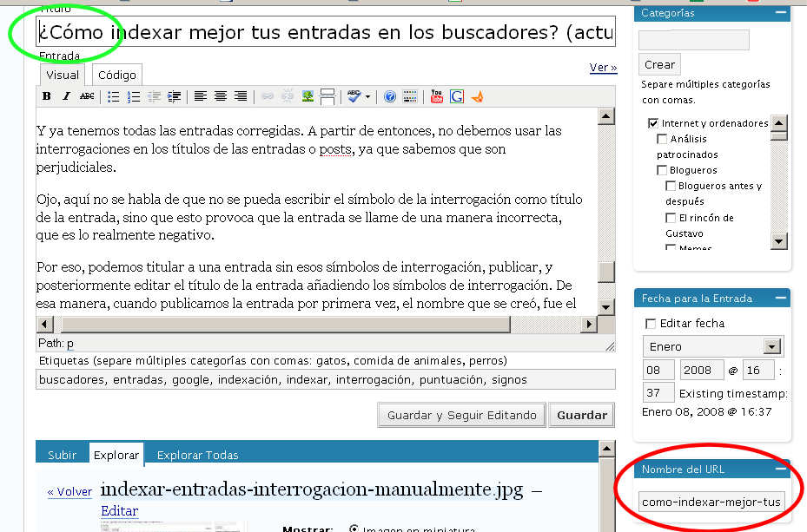Screen dimensions: 807x532
Task: Open the Explorar Todas tab
Action: coord(196,455)
